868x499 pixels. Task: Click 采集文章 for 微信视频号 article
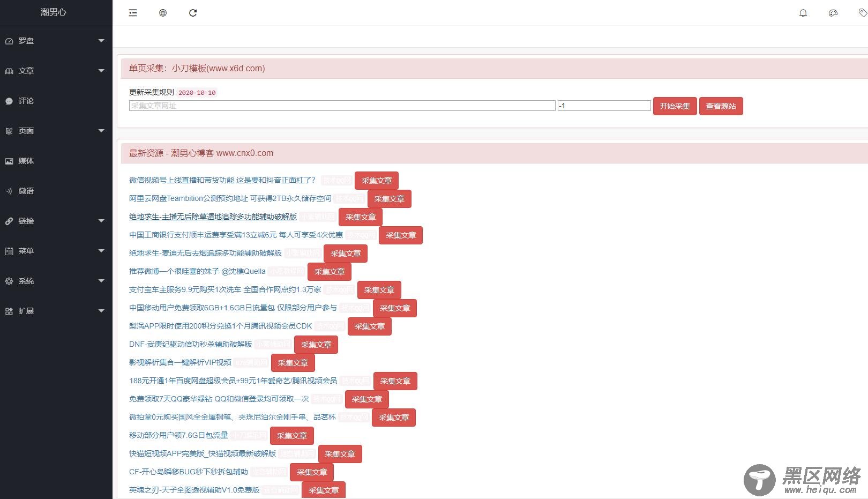point(377,181)
